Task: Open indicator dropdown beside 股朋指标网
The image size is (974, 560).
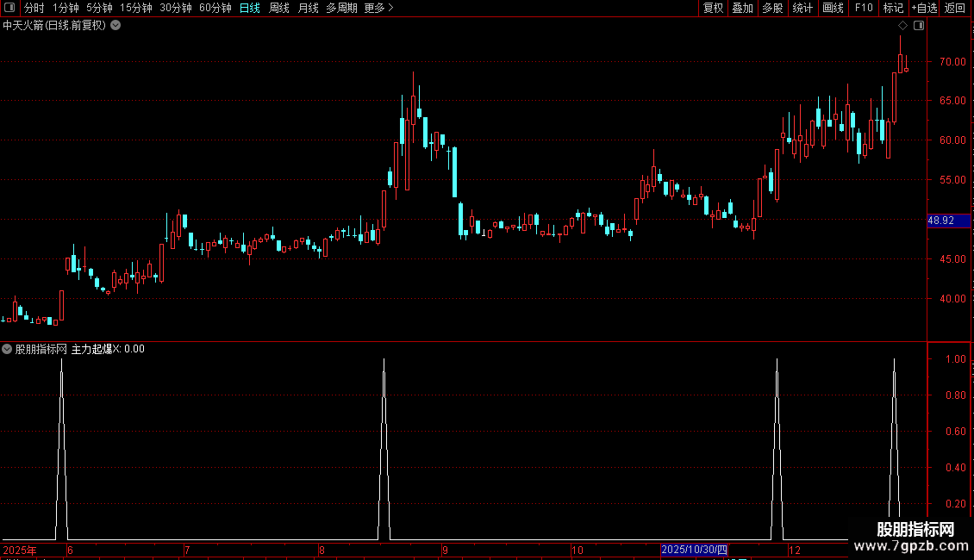Action: [x=7, y=349]
